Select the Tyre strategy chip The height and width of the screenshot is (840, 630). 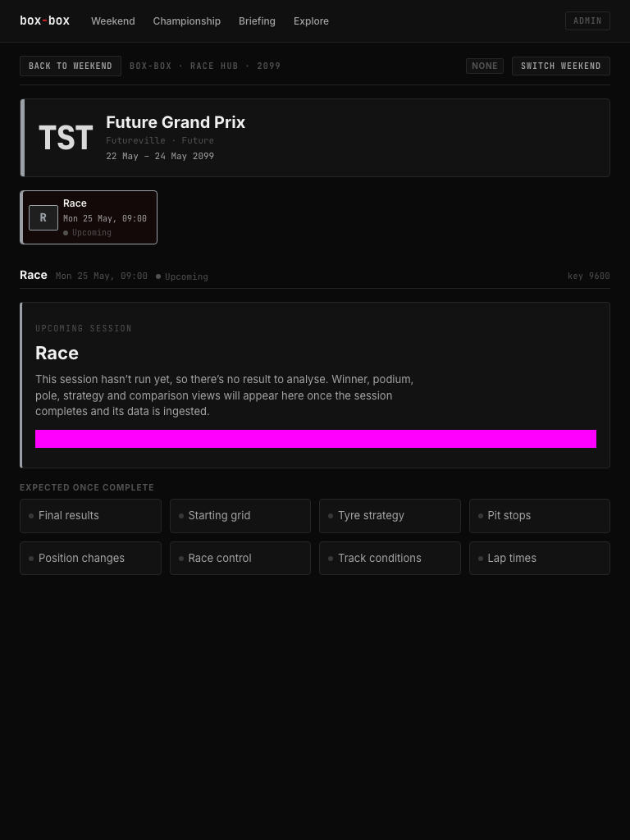(x=390, y=516)
